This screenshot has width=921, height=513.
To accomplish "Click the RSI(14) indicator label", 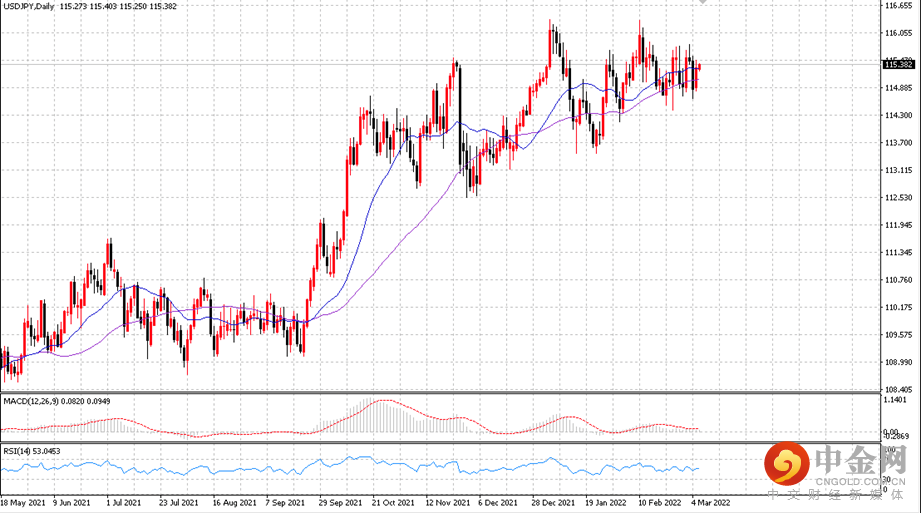I will click(17, 451).
